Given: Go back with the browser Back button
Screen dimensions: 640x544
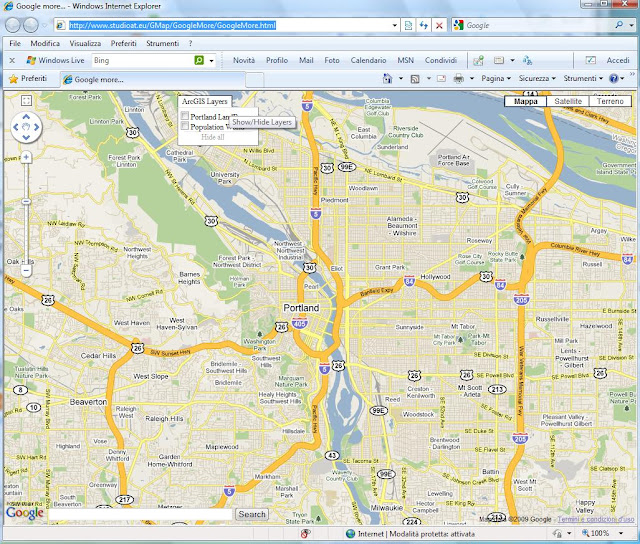Looking at the screenshot, I should click(12, 25).
